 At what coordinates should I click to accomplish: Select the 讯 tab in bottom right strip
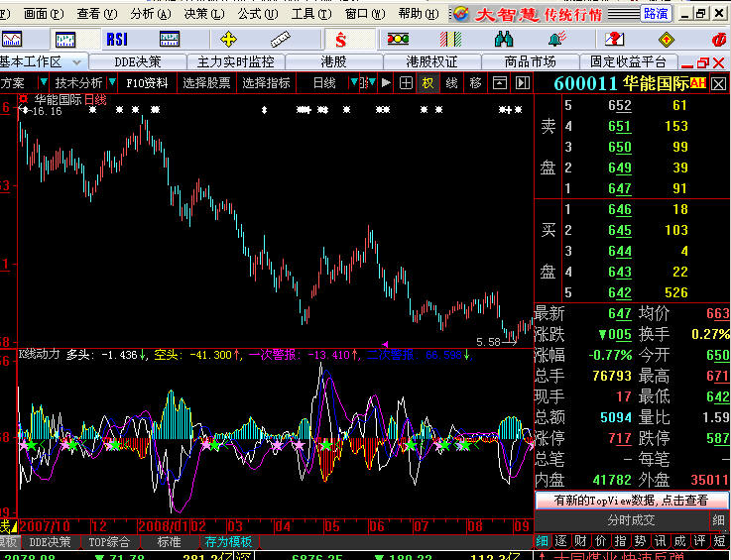coord(661,541)
